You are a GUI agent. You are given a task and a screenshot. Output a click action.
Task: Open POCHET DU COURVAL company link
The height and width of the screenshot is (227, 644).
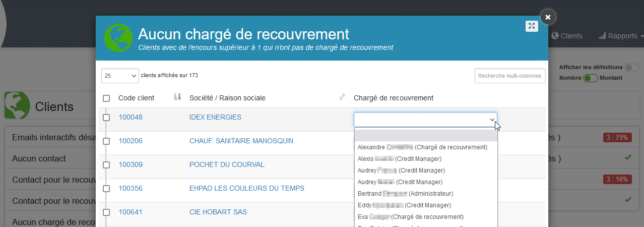point(227,164)
